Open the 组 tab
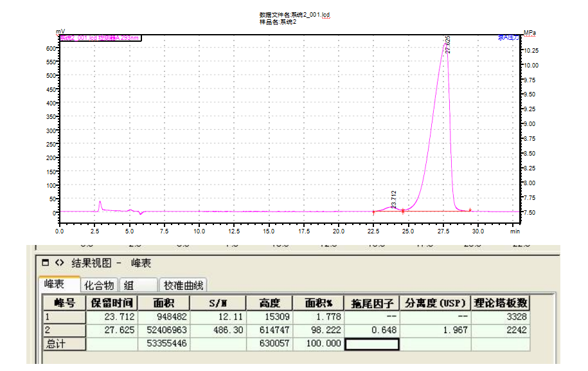This screenshot has height=371, width=588. click(x=137, y=285)
